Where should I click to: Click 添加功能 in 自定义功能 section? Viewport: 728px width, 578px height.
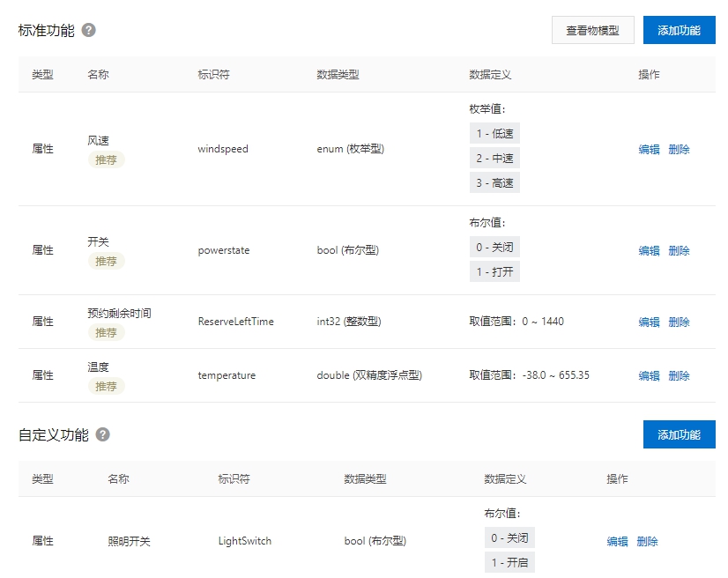[680, 434]
